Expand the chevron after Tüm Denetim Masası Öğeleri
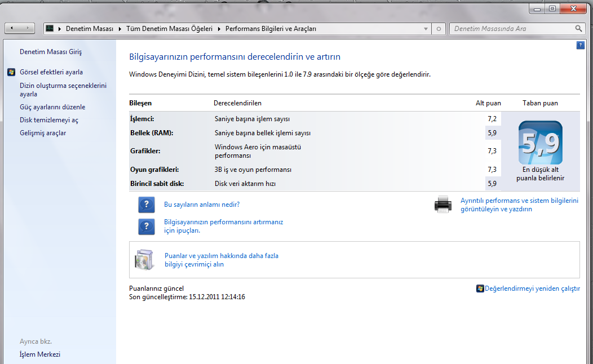 pos(219,29)
